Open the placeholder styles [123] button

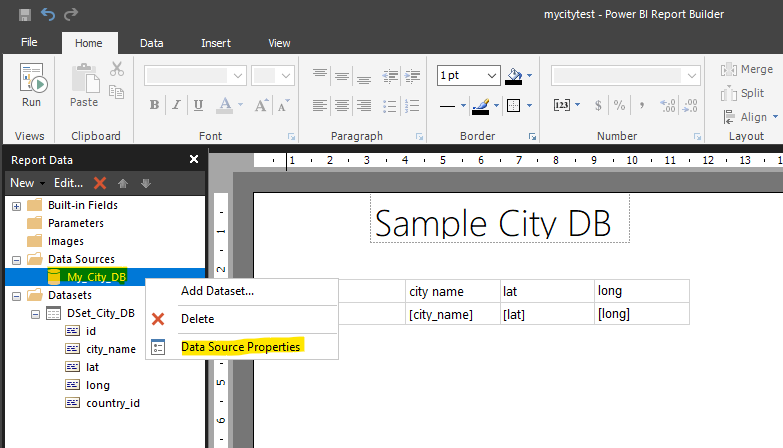(x=562, y=105)
